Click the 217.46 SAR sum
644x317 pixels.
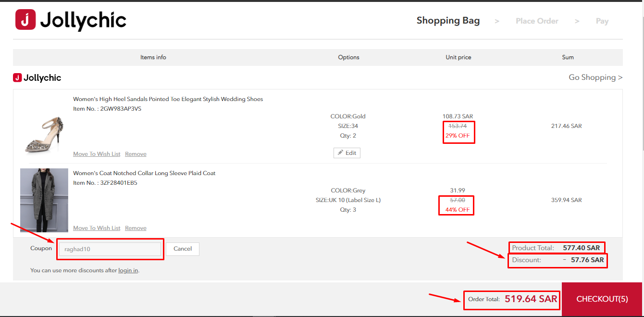[x=566, y=126]
